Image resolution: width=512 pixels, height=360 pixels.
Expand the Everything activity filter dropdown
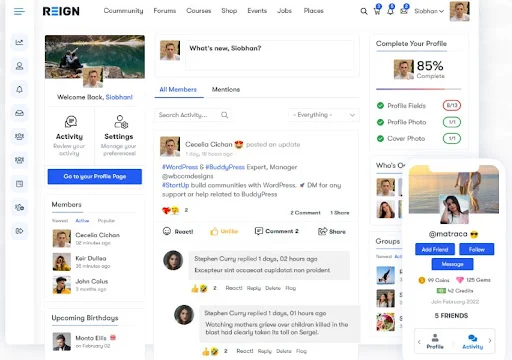324,115
